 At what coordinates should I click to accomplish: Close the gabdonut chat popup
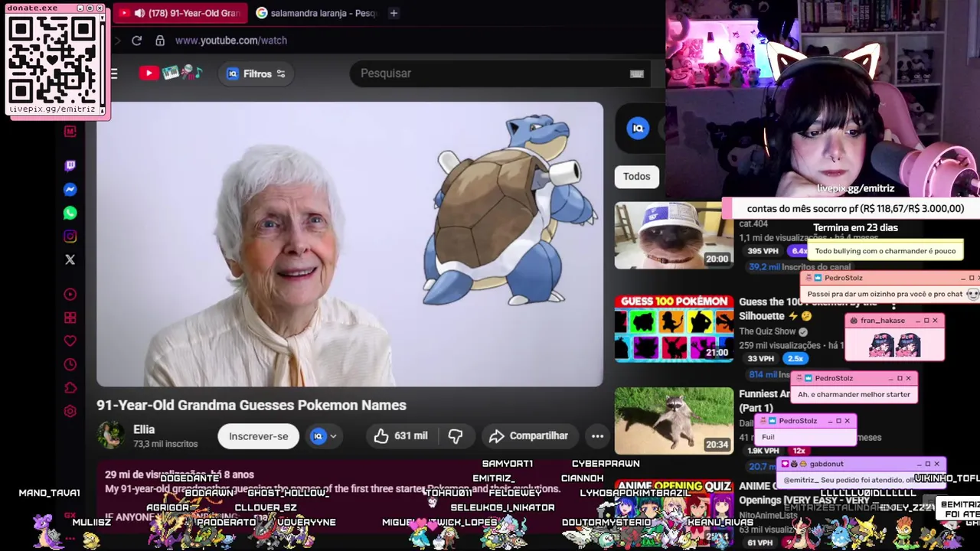pyautogui.click(x=936, y=464)
